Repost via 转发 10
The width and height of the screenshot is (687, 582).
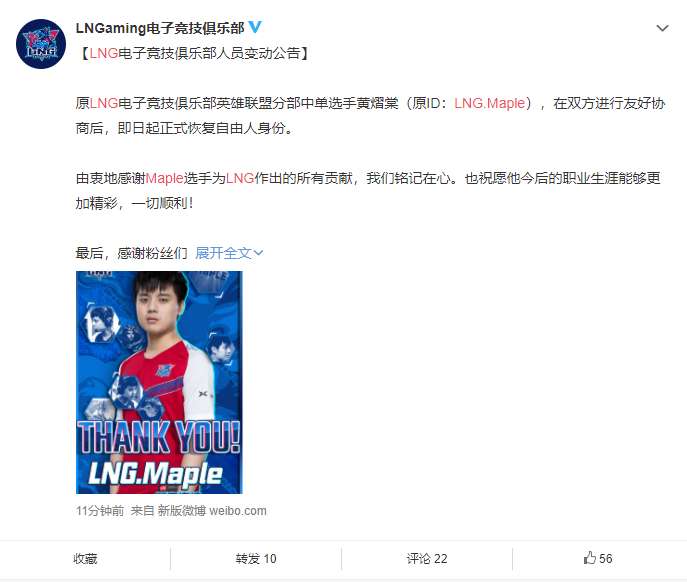coord(256,558)
